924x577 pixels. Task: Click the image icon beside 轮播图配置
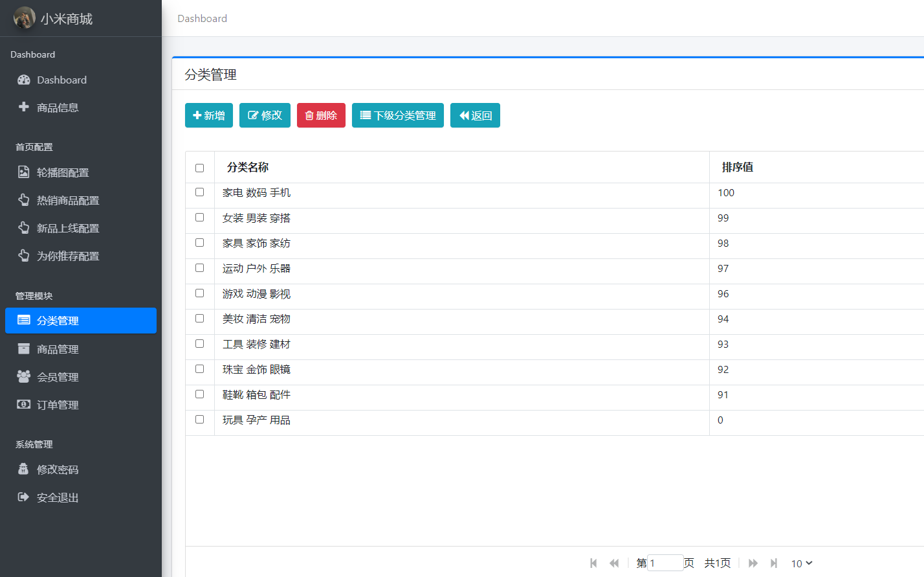(24, 172)
